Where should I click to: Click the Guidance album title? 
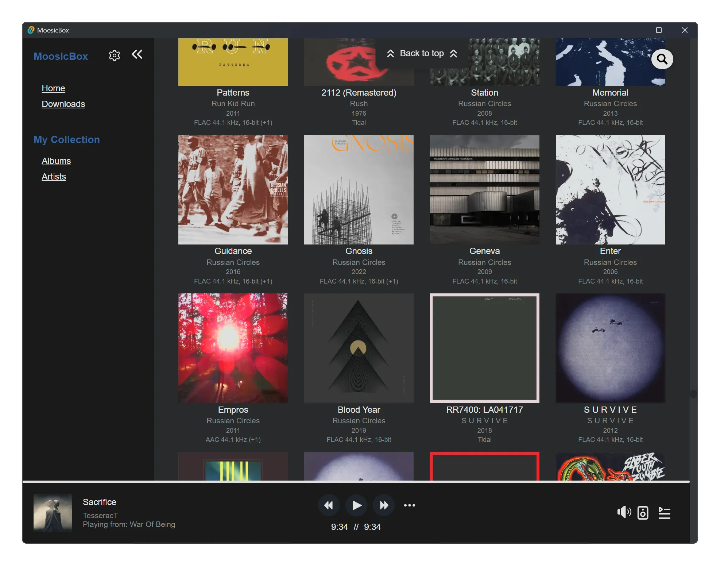[233, 251]
